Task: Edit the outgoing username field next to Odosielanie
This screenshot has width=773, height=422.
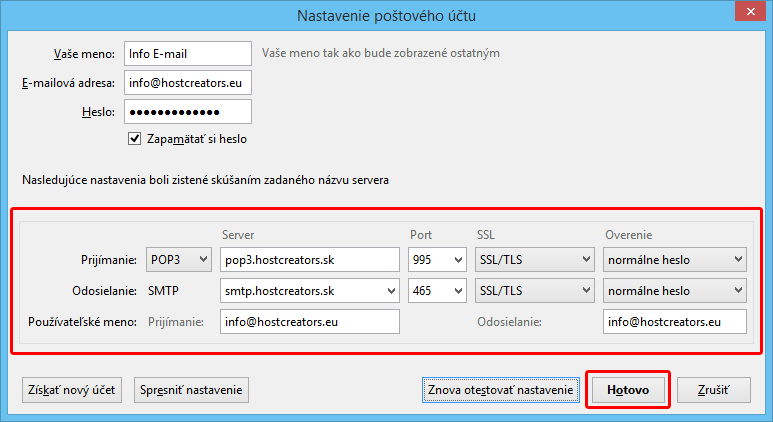Action: [674, 321]
